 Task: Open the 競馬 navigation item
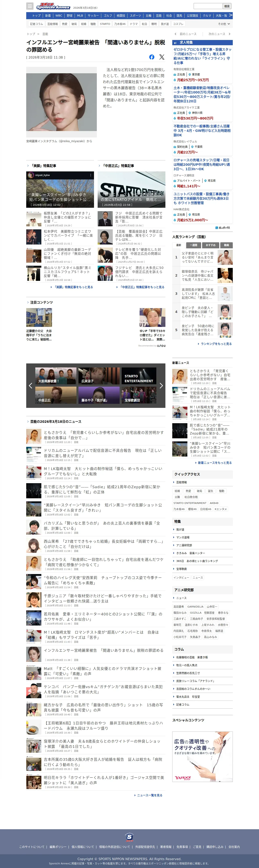pyautogui.click(x=179, y=16)
